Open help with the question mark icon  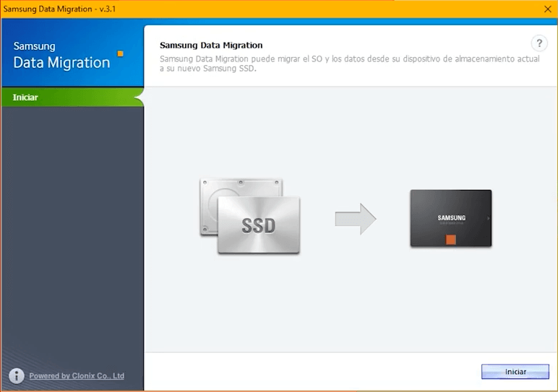(539, 43)
